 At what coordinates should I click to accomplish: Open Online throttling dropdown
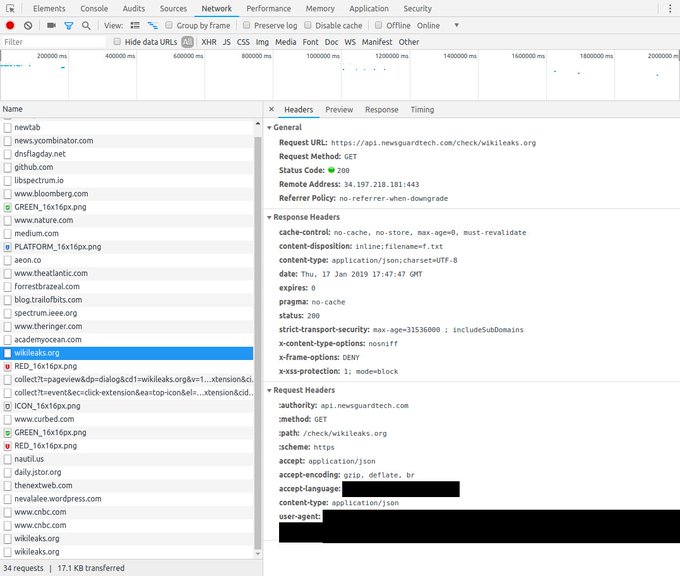[x=428, y=26]
